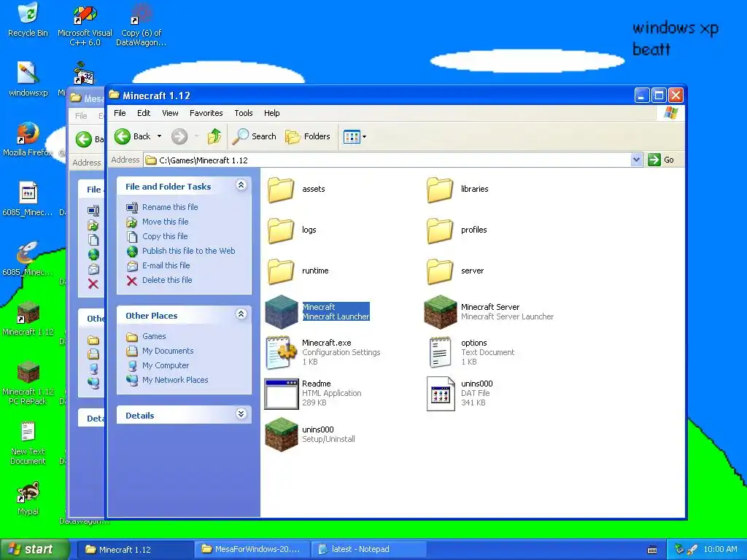
Task: Click the Views toolbar icon
Action: (352, 136)
